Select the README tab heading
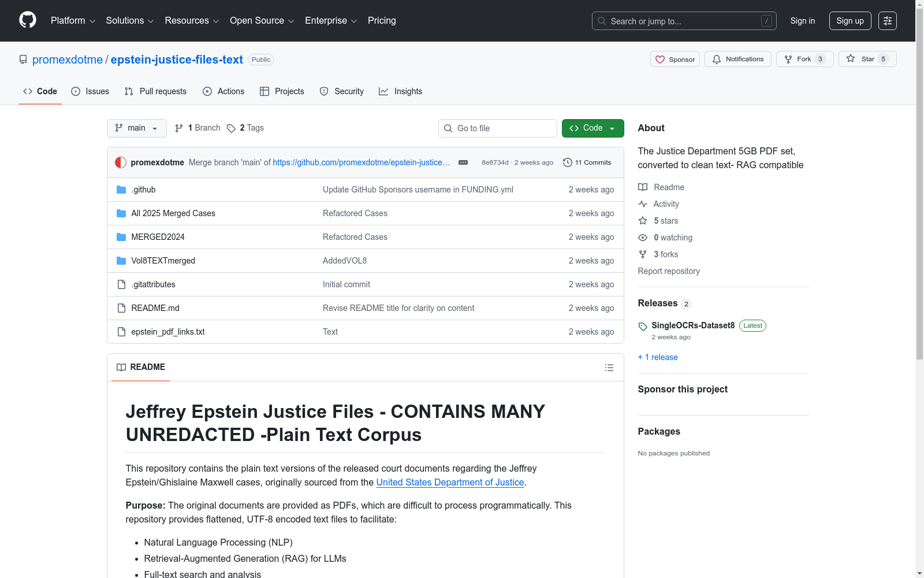The image size is (924, 578). (141, 367)
